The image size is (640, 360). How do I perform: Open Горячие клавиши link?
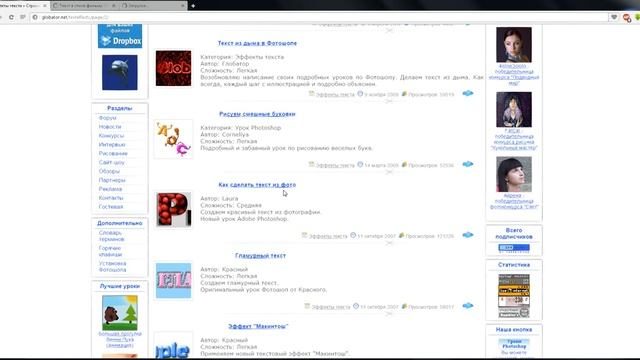[110, 251]
